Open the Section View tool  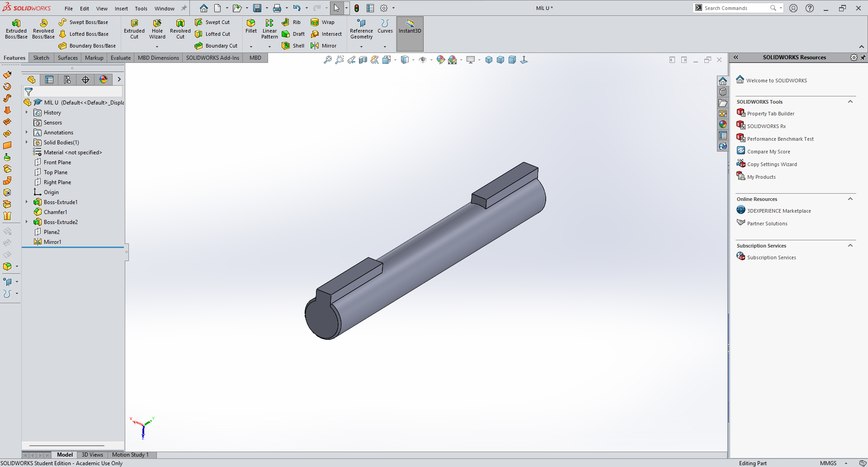click(x=363, y=60)
